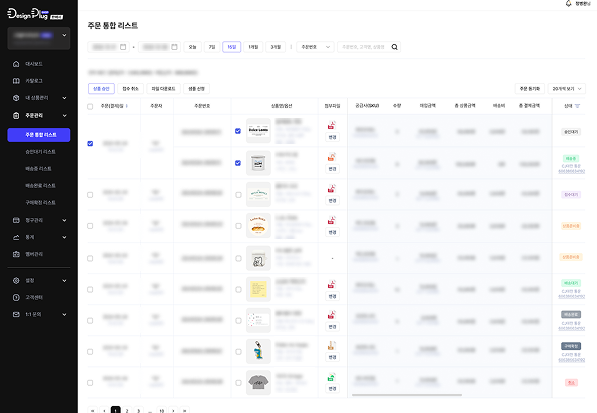Open the shop selector dropdown under the logo
The image size is (597, 413).
(39, 38)
